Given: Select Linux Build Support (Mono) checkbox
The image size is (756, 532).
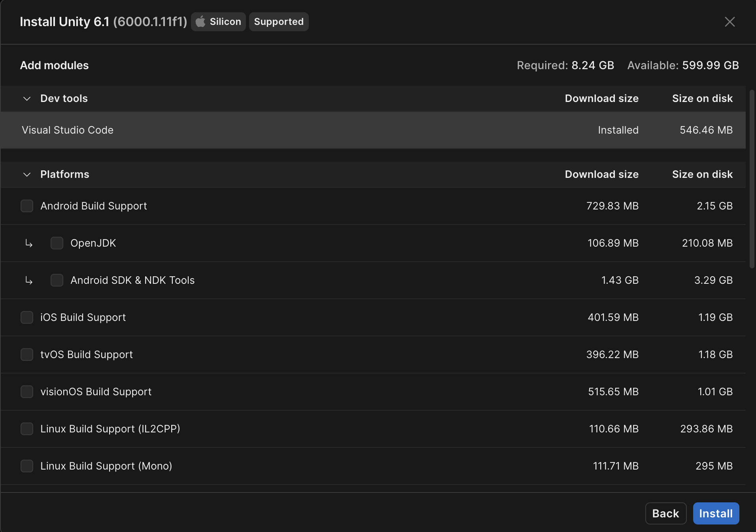Looking at the screenshot, I should [x=27, y=466].
